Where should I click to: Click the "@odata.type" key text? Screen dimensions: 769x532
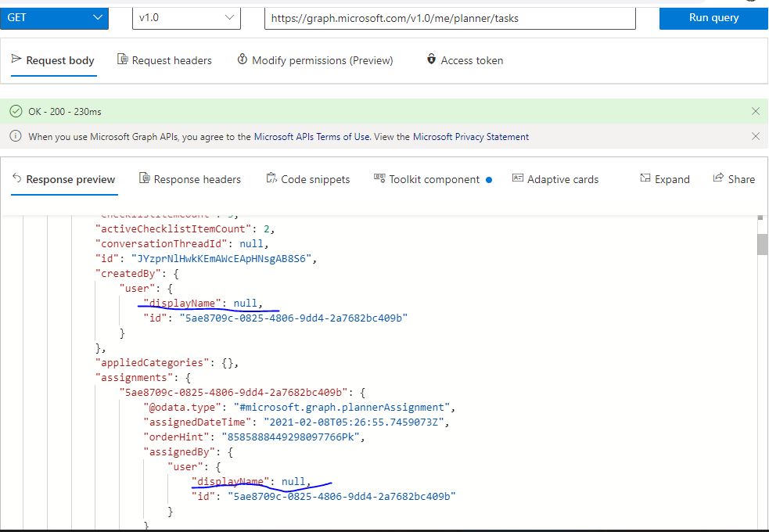pyautogui.click(x=182, y=408)
